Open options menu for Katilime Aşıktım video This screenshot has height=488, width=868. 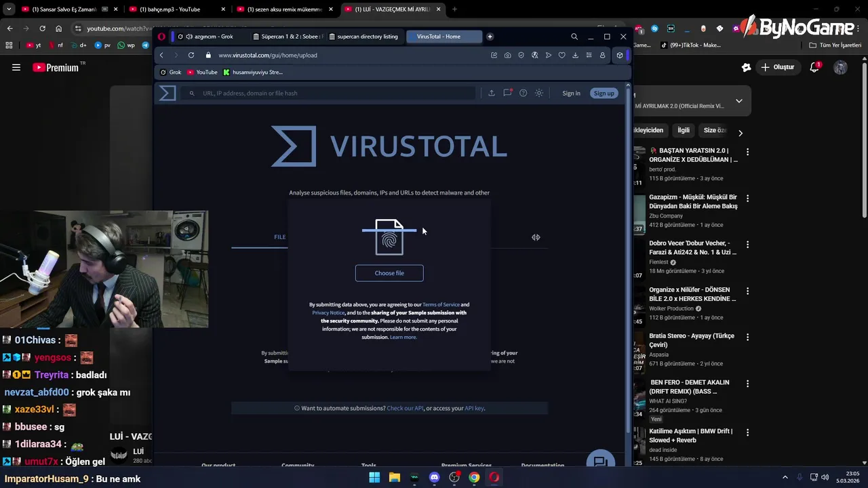coord(747,432)
